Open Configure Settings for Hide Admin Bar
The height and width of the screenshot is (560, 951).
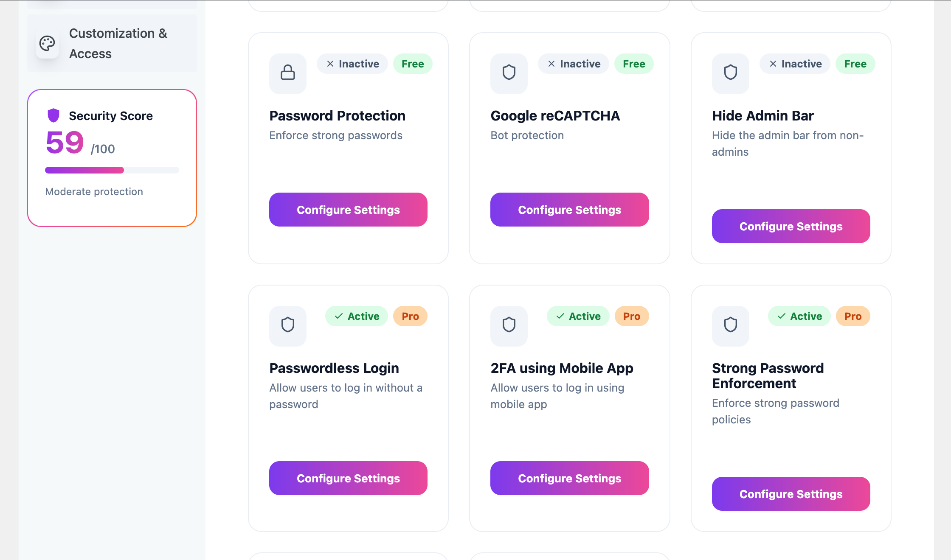pyautogui.click(x=791, y=226)
